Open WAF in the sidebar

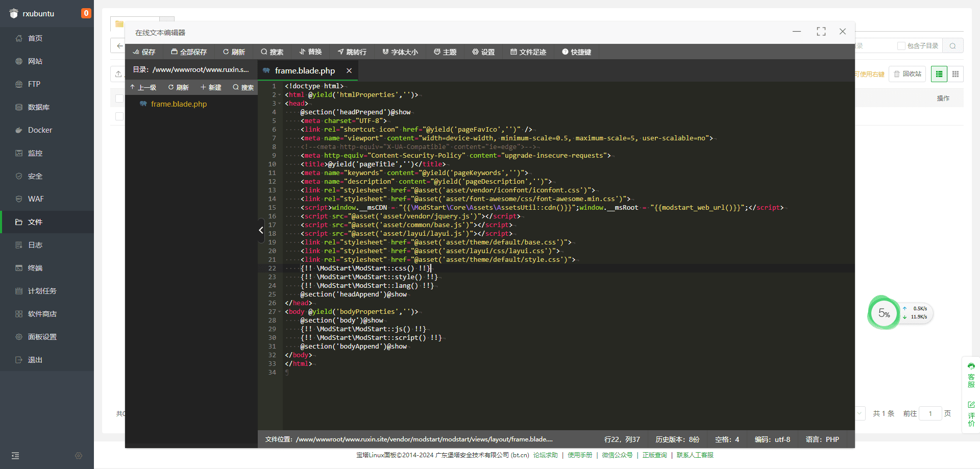point(36,199)
